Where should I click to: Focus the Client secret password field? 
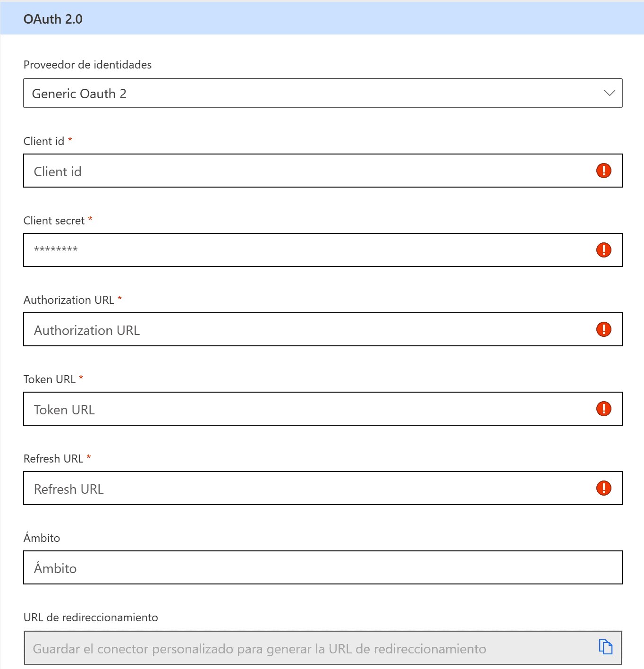click(323, 250)
